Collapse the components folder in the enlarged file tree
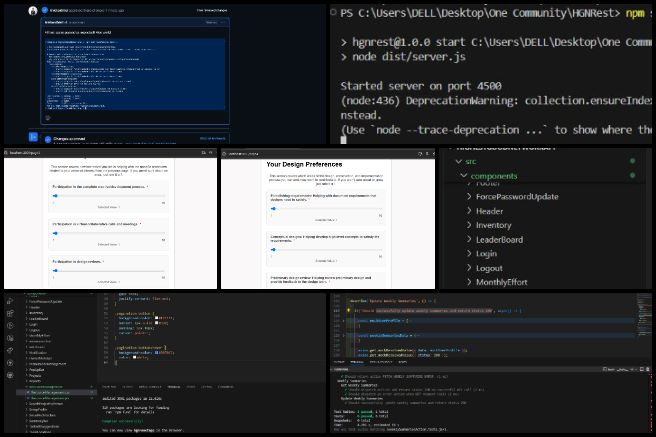The image size is (656, 437). (464, 176)
